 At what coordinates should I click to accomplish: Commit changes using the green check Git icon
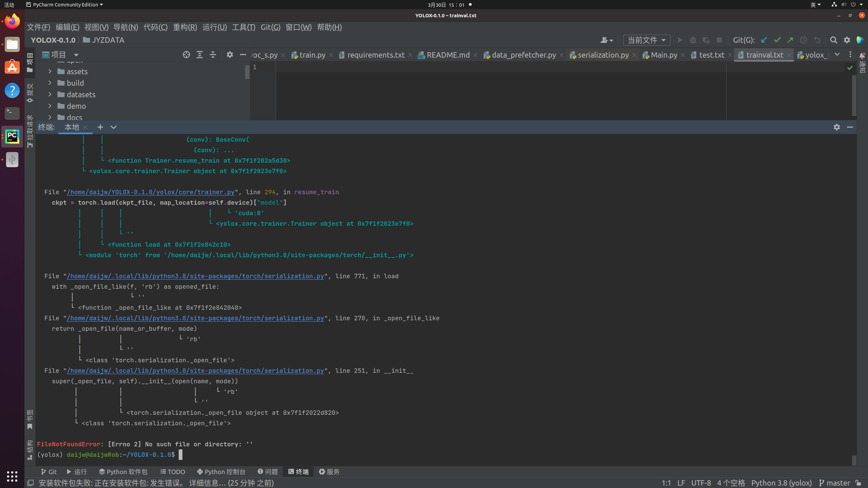coord(777,40)
